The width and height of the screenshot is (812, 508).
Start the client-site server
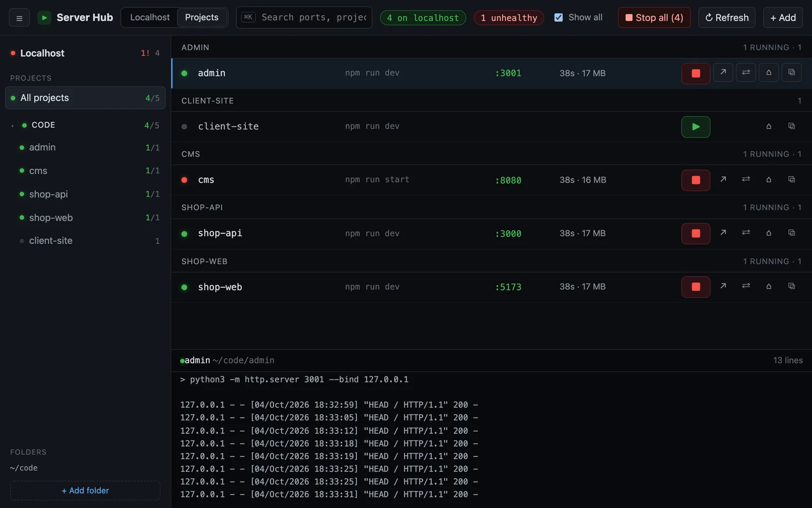pyautogui.click(x=695, y=126)
